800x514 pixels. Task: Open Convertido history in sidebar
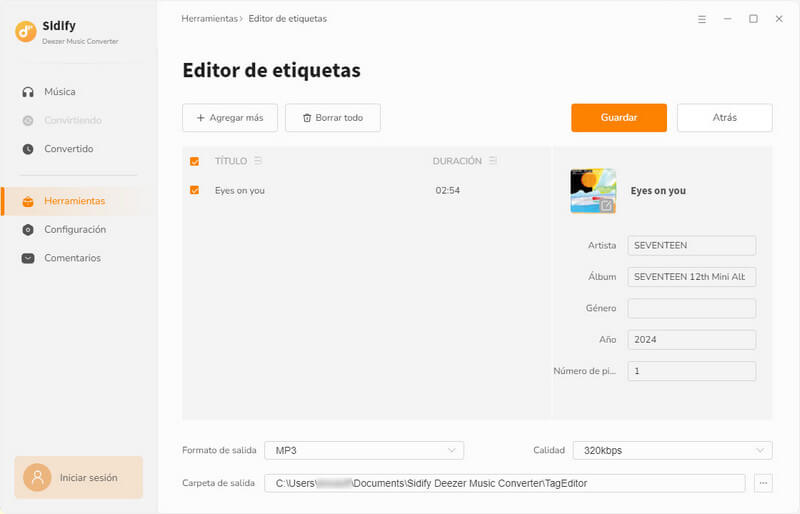(x=68, y=149)
